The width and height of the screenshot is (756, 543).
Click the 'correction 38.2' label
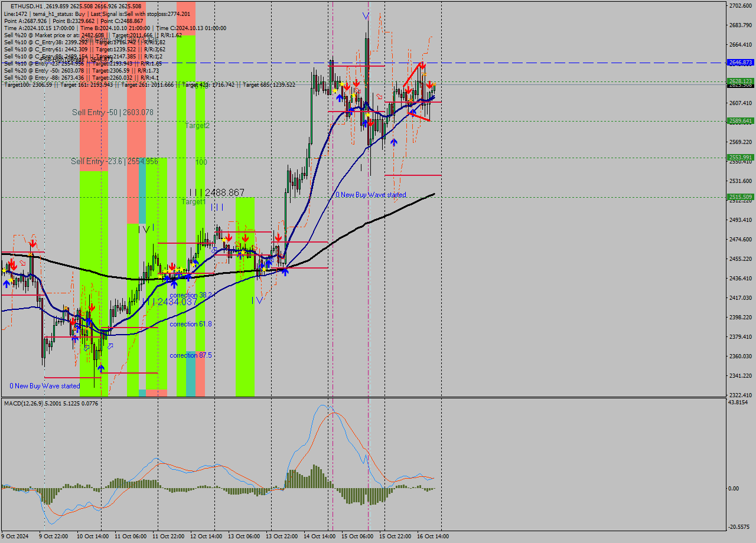click(x=191, y=295)
